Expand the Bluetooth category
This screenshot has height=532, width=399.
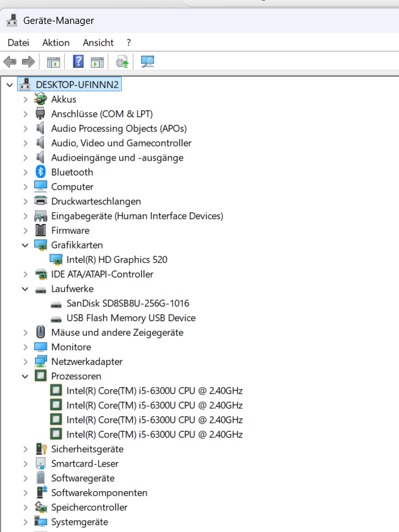(x=25, y=172)
